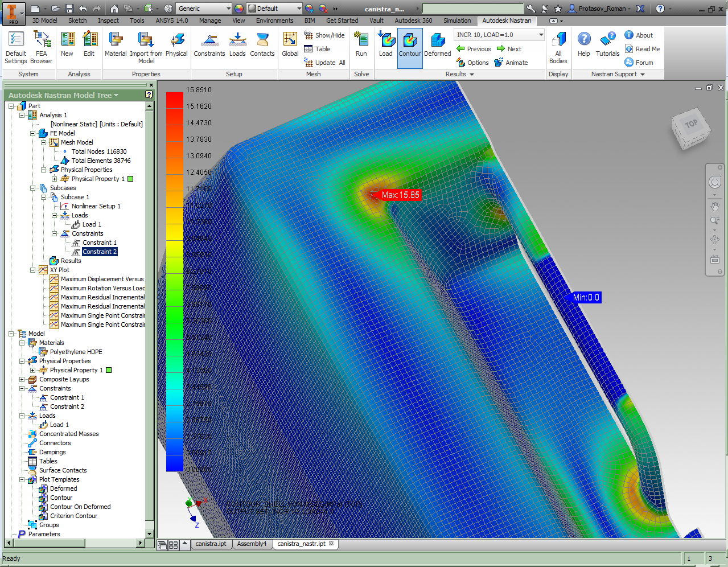Collapse the Subcase 1 tree node
This screenshot has height=567, width=728.
[x=44, y=197]
